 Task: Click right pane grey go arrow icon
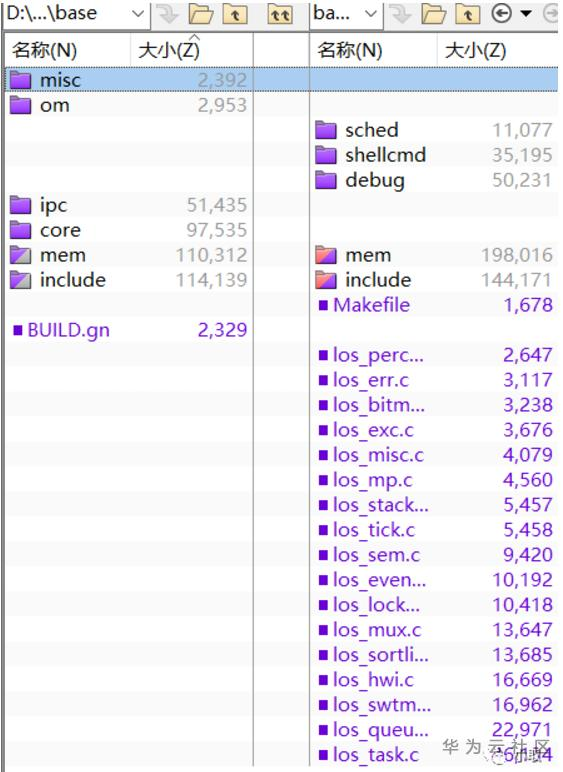401,14
